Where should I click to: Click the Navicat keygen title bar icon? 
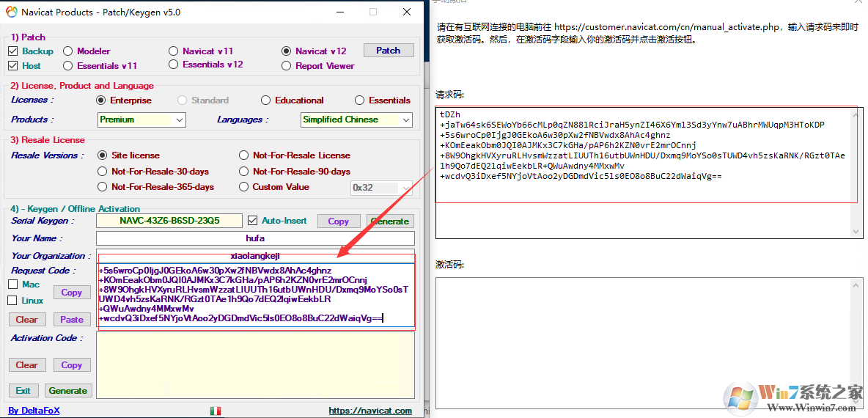coord(11,12)
